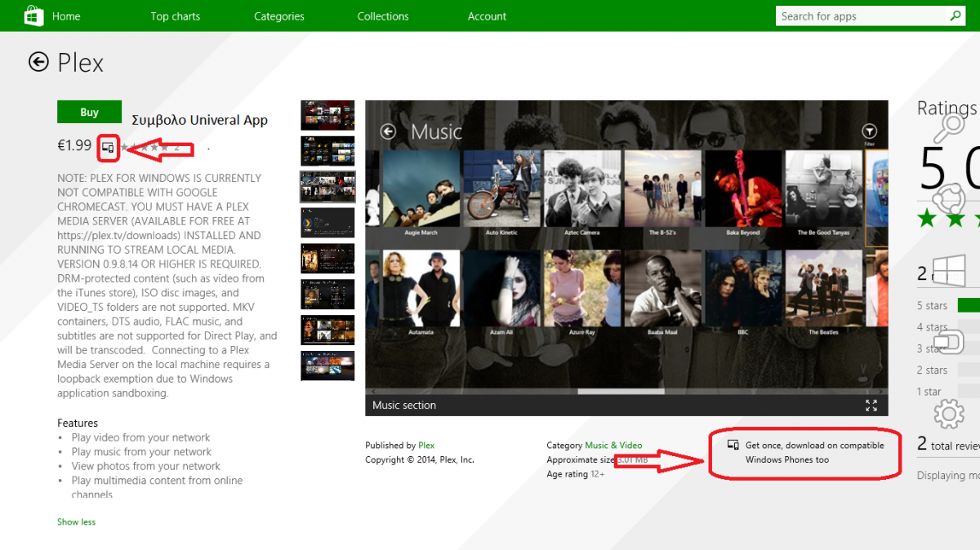The image size is (980, 550).
Task: Select the seventh screenshot thumbnail
Action: pyautogui.click(x=327, y=330)
